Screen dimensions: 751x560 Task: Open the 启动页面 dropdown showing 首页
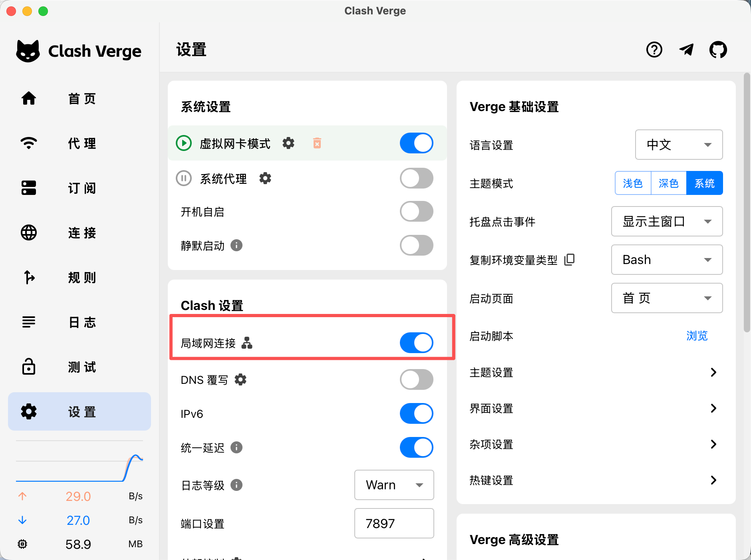point(667,298)
